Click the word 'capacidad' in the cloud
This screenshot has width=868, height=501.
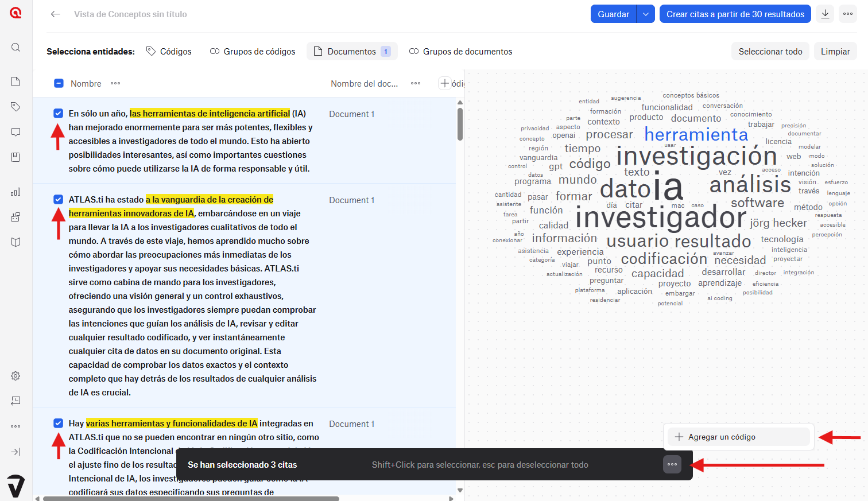657,274
